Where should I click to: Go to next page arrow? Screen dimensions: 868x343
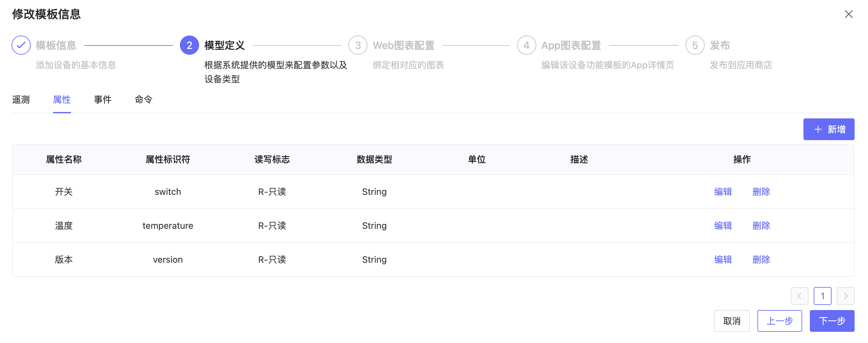pyautogui.click(x=845, y=296)
